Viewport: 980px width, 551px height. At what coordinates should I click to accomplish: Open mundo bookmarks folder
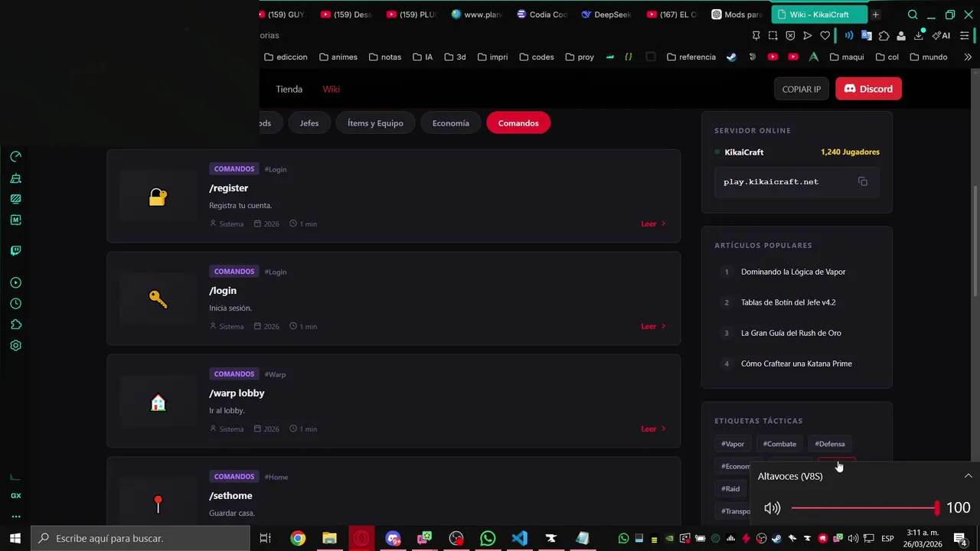pos(928,57)
